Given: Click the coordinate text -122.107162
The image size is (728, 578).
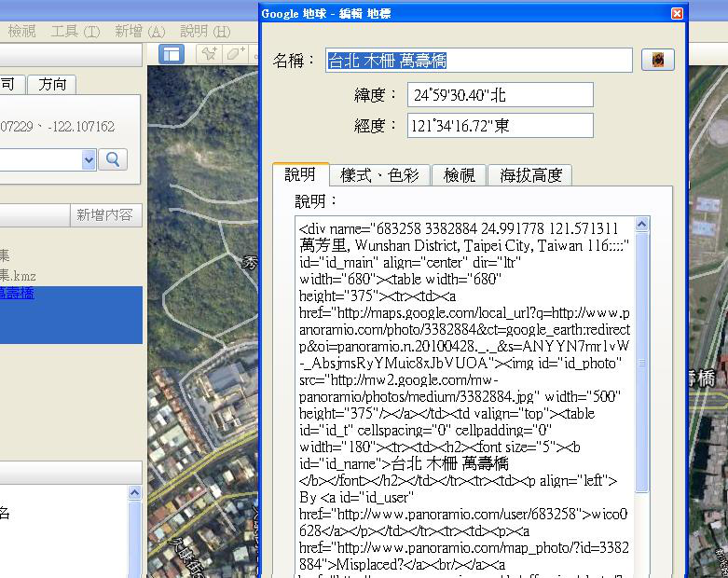Looking at the screenshot, I should 81,127.
